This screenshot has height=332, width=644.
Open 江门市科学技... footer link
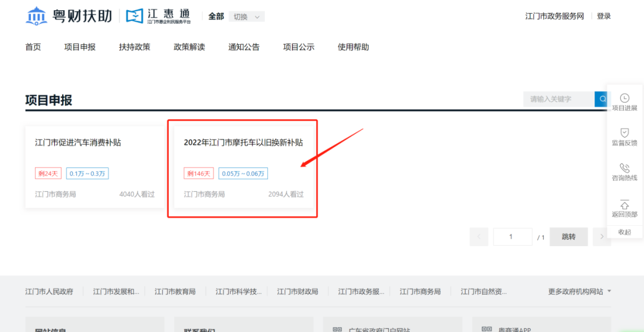[239, 292]
